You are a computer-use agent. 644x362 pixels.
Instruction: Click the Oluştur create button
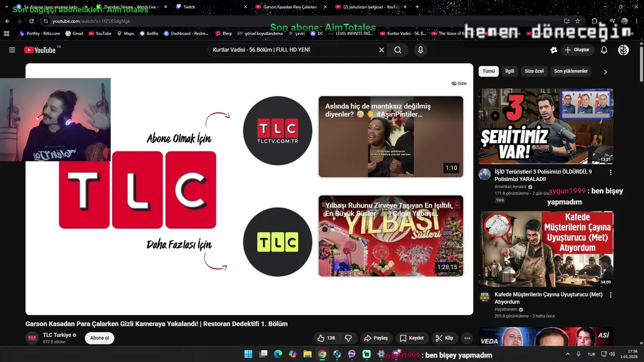(x=577, y=50)
